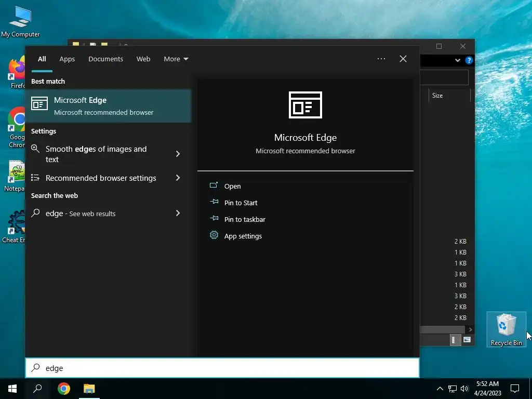
Task: Expand Smooth edges of images result arrow
Action: coord(178,154)
